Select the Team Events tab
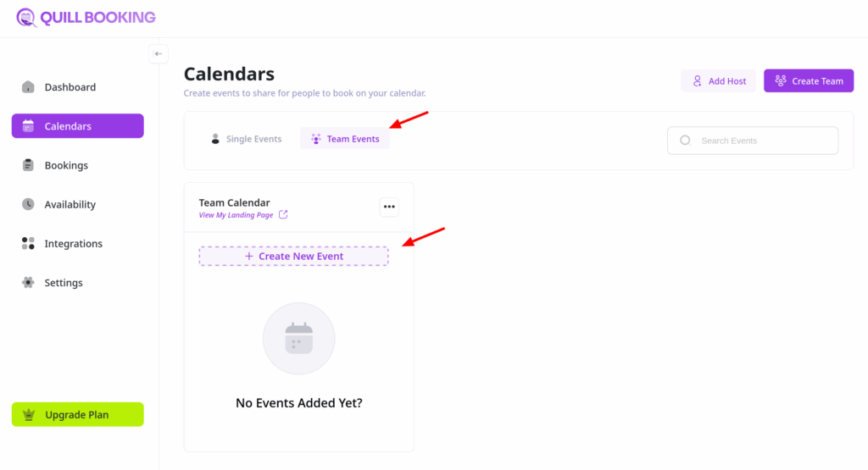 (x=344, y=139)
